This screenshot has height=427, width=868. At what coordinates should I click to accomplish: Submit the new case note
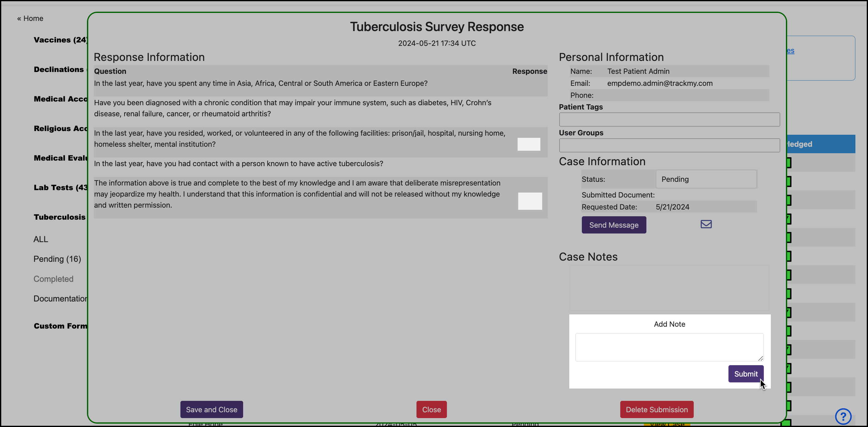coord(746,374)
